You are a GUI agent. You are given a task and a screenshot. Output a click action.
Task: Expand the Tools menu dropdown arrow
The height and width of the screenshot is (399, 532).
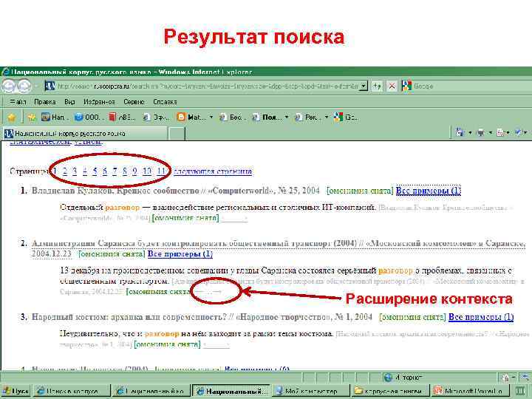(526, 133)
